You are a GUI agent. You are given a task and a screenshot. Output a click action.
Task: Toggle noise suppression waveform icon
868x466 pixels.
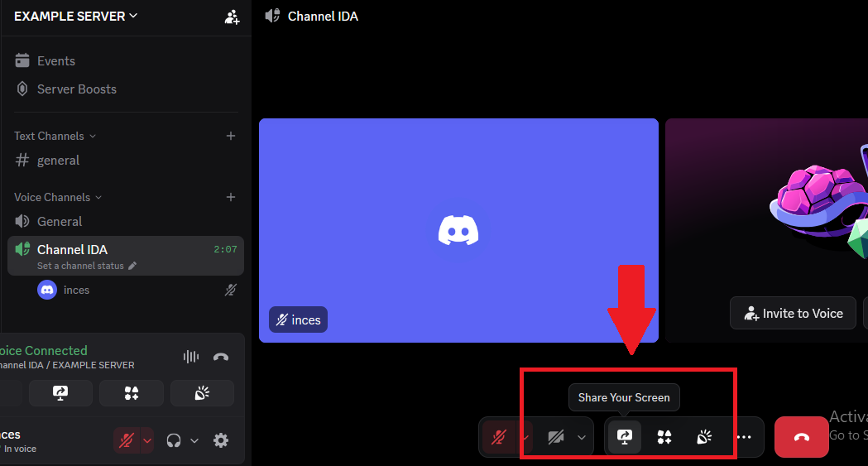coord(191,357)
